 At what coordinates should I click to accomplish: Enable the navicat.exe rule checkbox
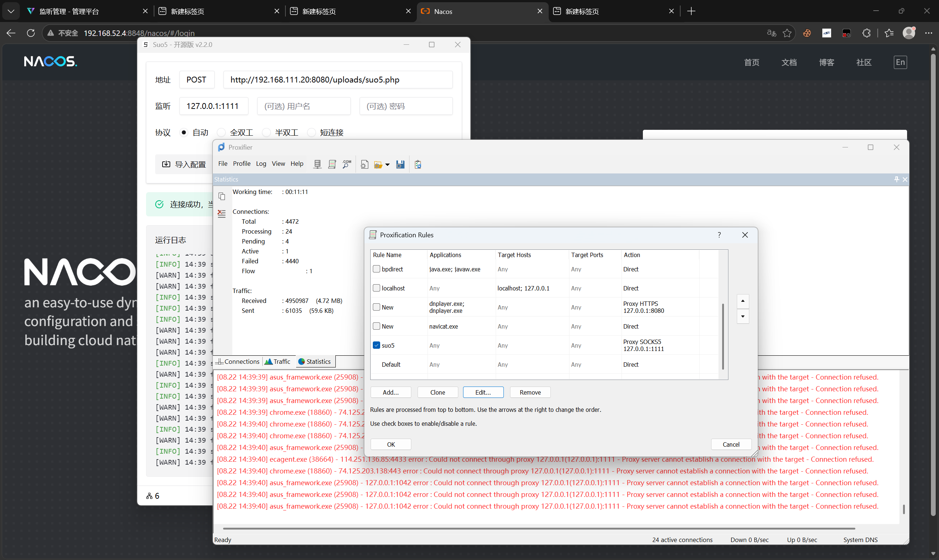point(376,326)
